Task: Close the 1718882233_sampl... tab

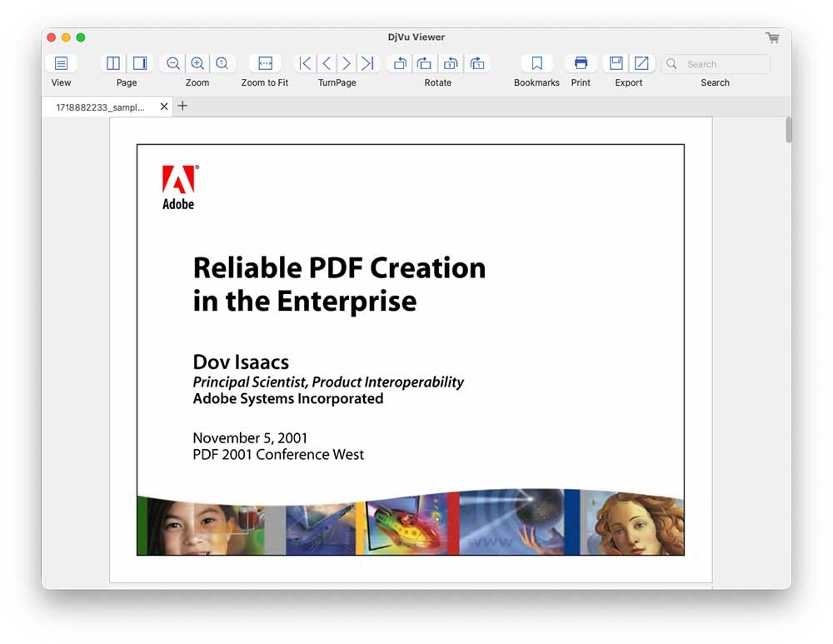Action: click(164, 107)
